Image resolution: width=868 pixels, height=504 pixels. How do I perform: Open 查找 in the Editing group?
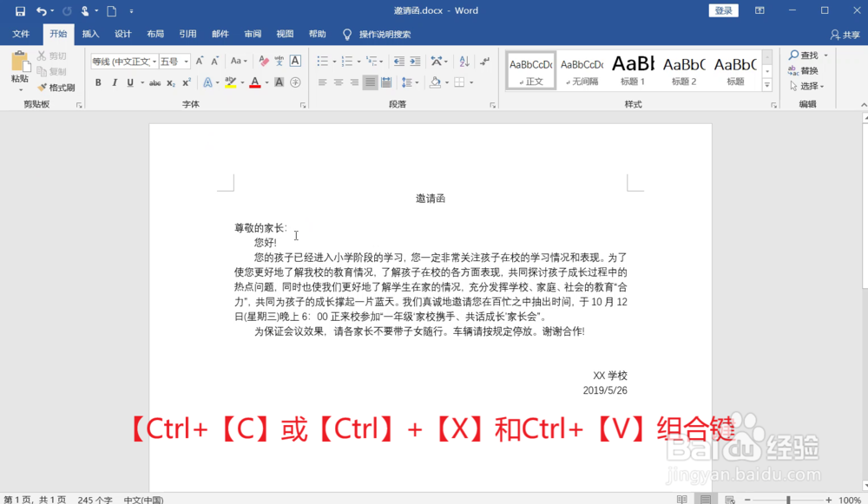pyautogui.click(x=806, y=55)
